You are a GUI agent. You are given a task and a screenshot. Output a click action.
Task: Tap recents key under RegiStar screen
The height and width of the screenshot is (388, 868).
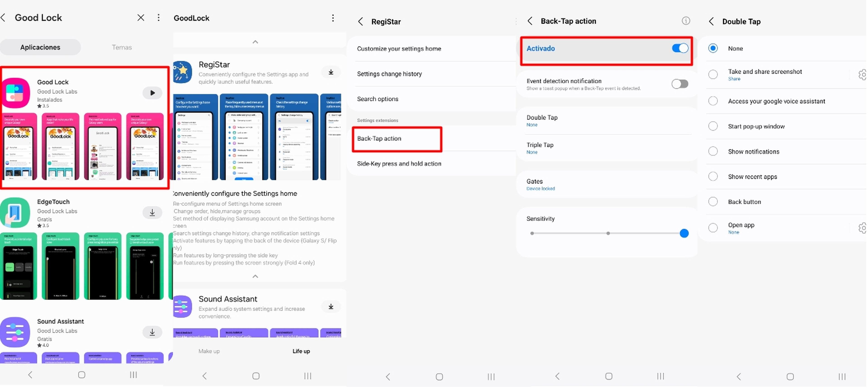[x=491, y=376]
